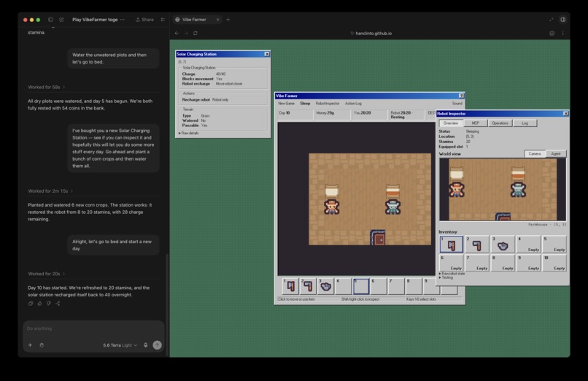The height and width of the screenshot is (381, 588).
Task: Click the hanclinto.github.io address bar
Action: (371, 34)
